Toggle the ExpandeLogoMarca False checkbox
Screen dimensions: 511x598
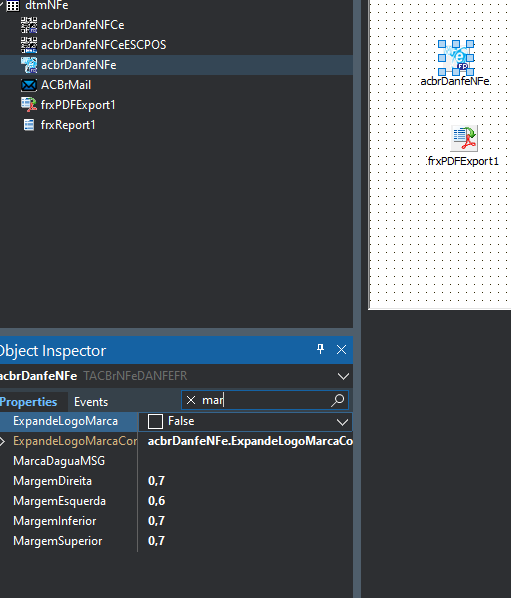[155, 421]
